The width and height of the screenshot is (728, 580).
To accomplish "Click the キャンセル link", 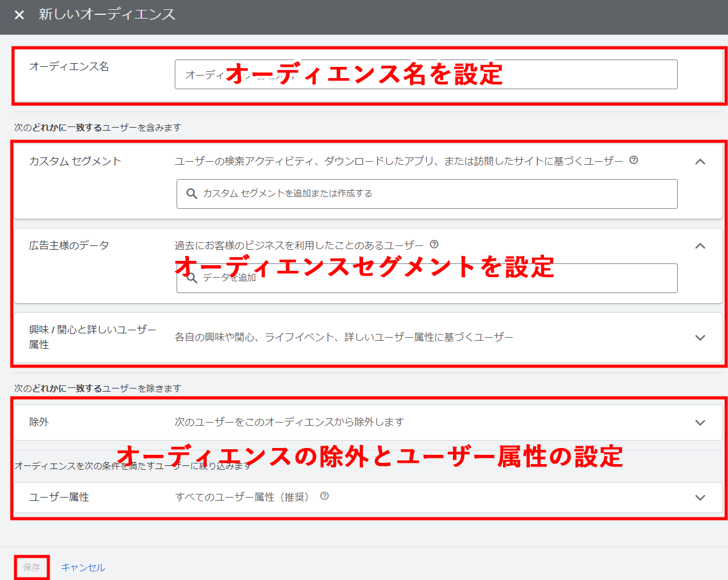I will 83,568.
